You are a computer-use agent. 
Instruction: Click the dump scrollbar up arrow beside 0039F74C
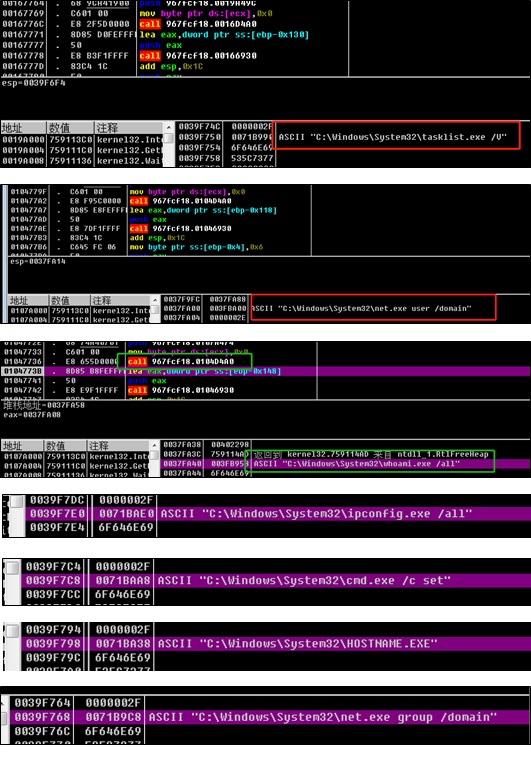pyautogui.click(x=169, y=127)
